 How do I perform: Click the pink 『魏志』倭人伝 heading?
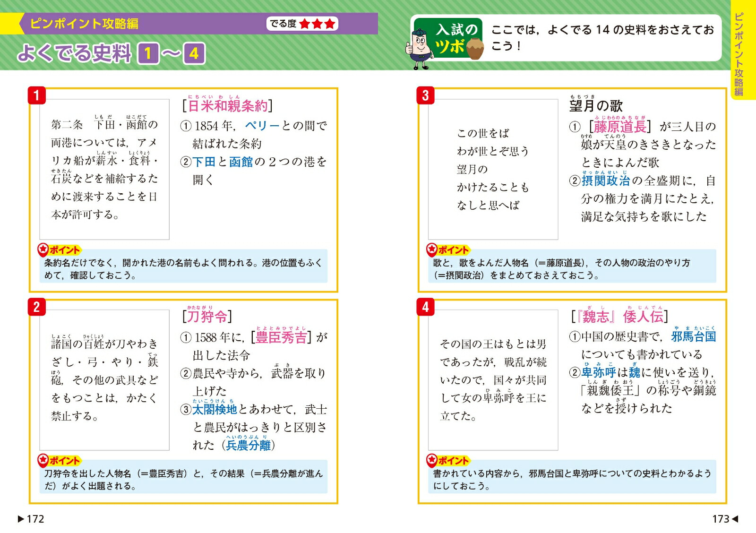pos(619,317)
